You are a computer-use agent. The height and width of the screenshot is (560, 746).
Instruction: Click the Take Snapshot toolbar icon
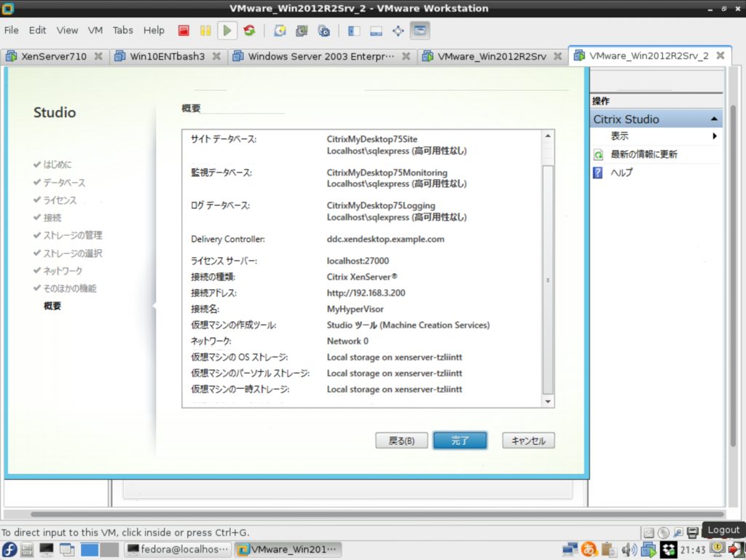(x=280, y=31)
